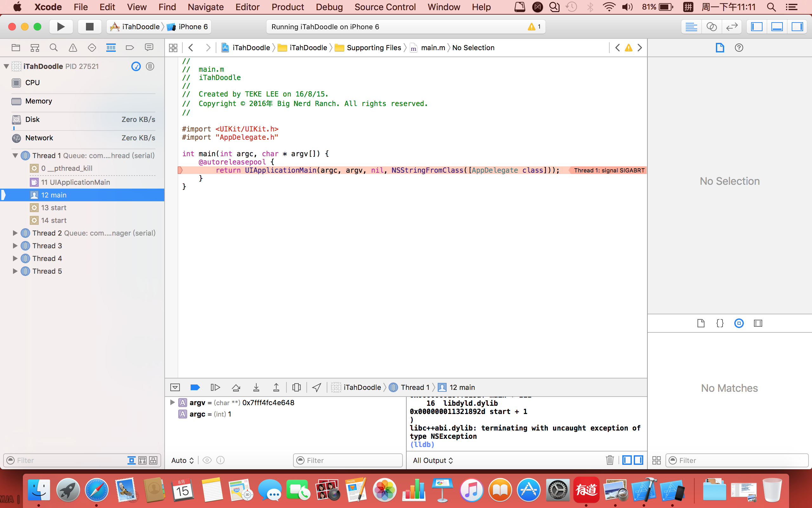Image resolution: width=812 pixels, height=508 pixels.
Task: Click Simulate Location arrow icon
Action: coord(317,387)
